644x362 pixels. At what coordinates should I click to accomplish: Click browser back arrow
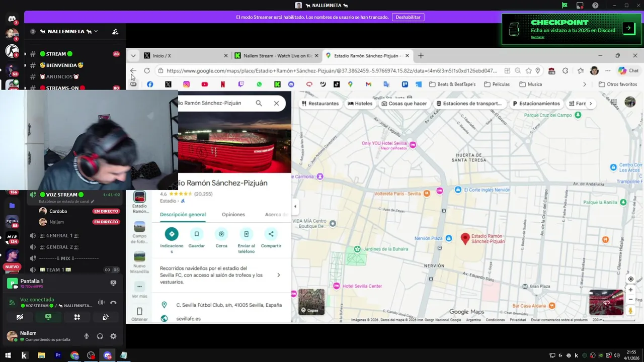pos(133,71)
